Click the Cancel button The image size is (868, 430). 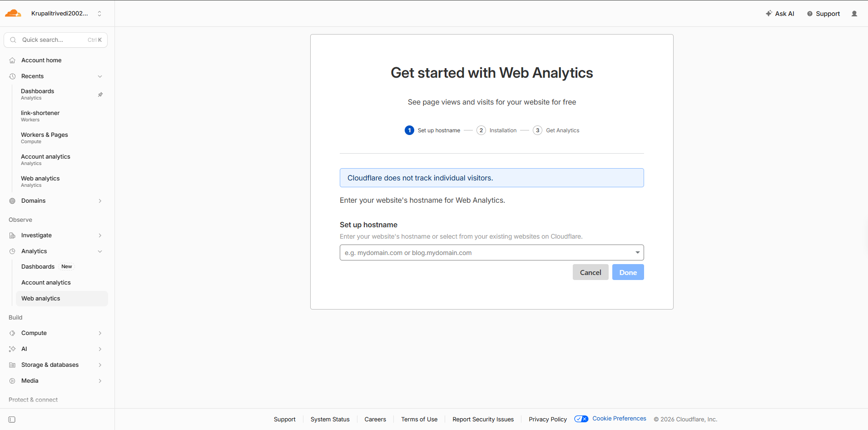(x=590, y=272)
